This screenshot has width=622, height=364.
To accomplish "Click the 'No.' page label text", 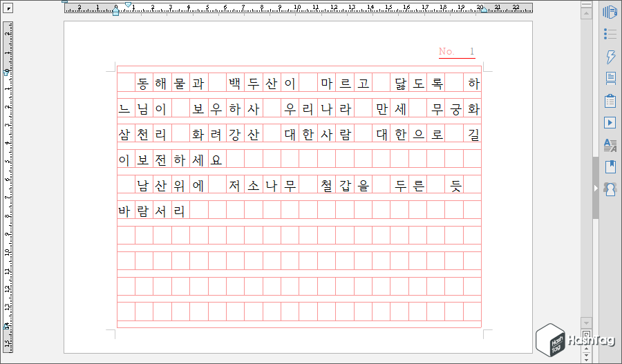I will [x=446, y=51].
